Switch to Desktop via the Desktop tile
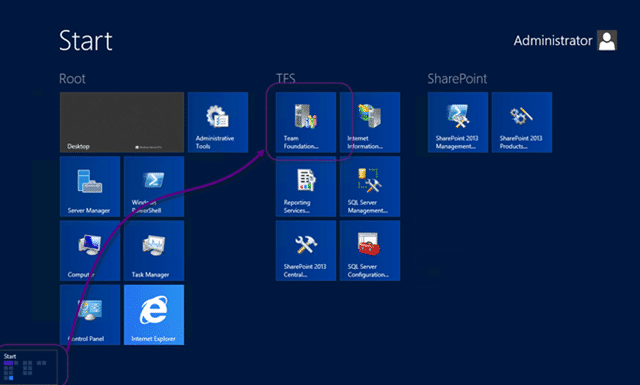Viewport: 640px width, 385px height. [x=122, y=122]
